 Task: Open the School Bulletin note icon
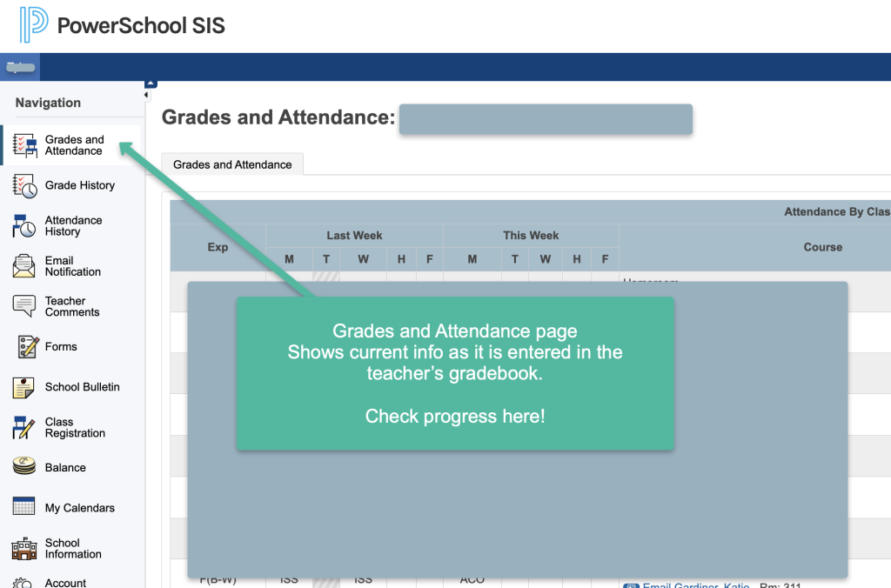(x=23, y=387)
